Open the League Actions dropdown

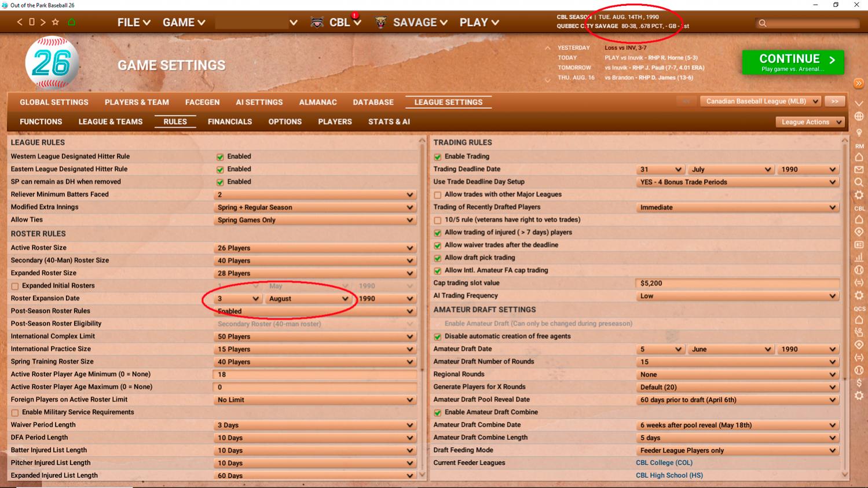coord(810,122)
